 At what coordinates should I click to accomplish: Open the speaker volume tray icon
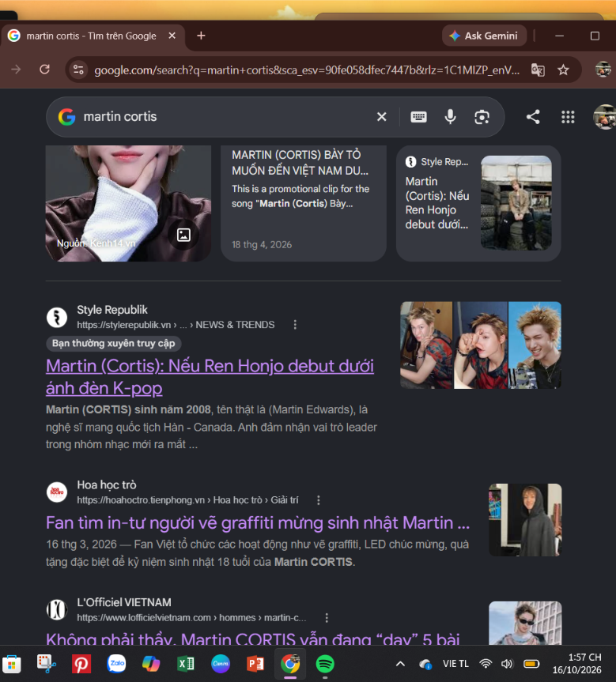[507, 664]
